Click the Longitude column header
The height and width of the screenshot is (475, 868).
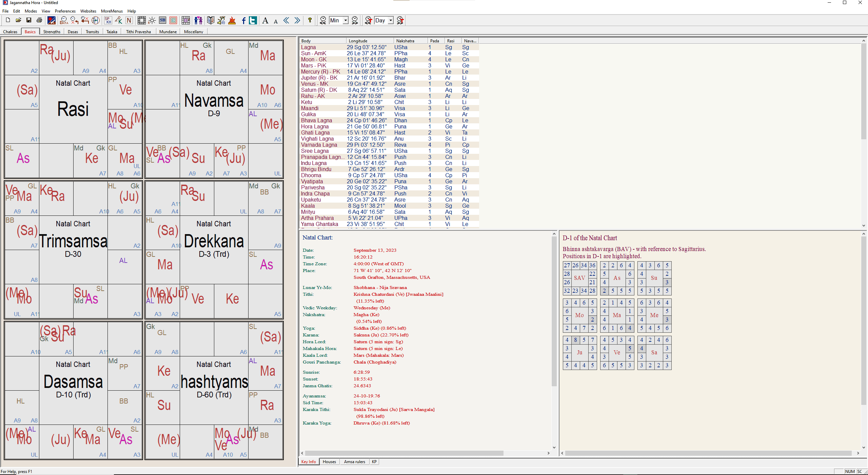(x=370, y=41)
